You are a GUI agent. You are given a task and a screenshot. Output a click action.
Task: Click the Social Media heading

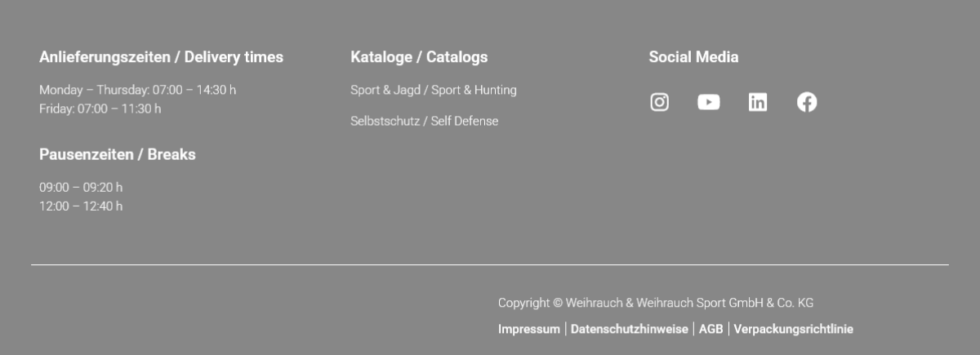click(693, 57)
